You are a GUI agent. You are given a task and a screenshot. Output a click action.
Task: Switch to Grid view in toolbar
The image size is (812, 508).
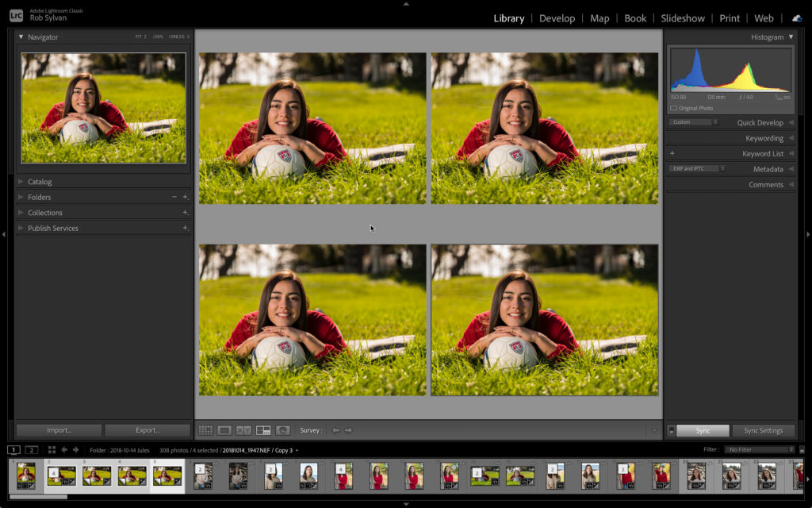[205, 430]
